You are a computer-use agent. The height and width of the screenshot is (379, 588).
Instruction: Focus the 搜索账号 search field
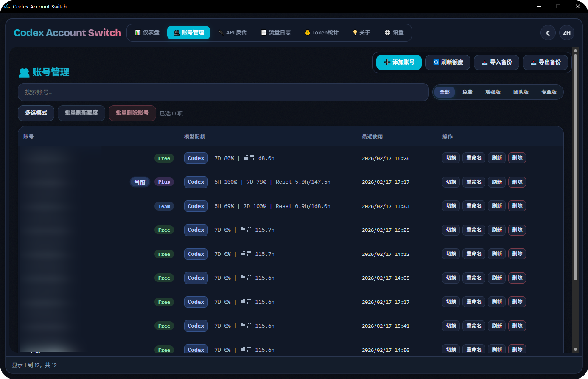click(x=223, y=92)
